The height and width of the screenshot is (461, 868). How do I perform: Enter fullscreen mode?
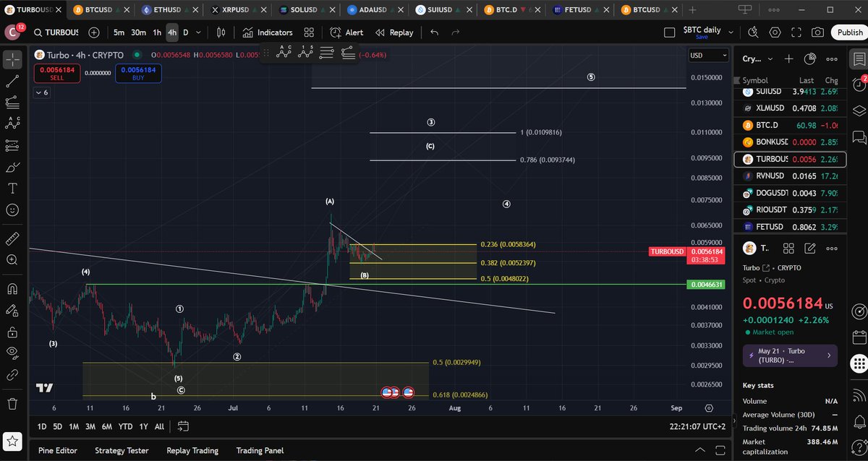(x=796, y=33)
